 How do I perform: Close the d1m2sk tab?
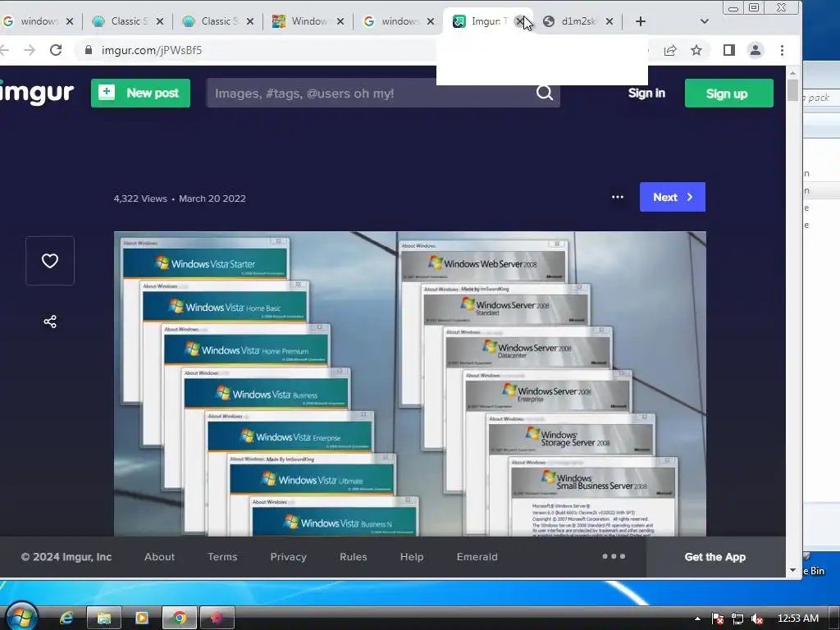(x=609, y=21)
